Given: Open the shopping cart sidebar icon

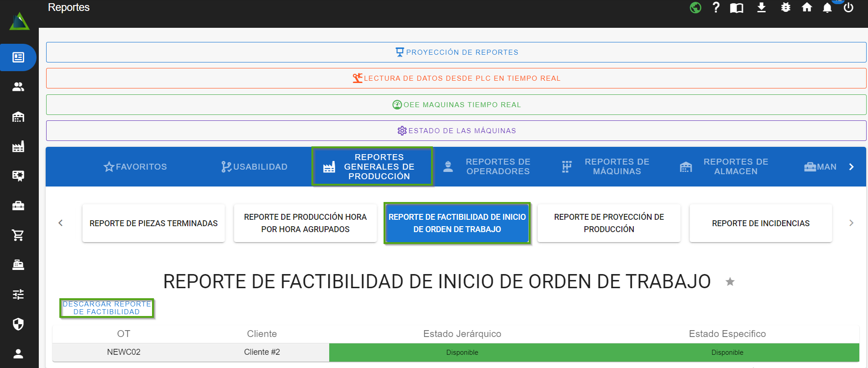Looking at the screenshot, I should point(18,235).
